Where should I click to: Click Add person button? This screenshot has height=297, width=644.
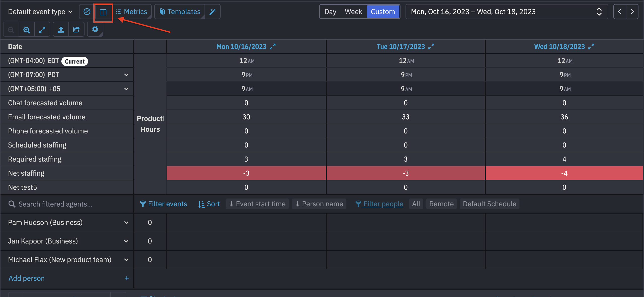(x=27, y=278)
